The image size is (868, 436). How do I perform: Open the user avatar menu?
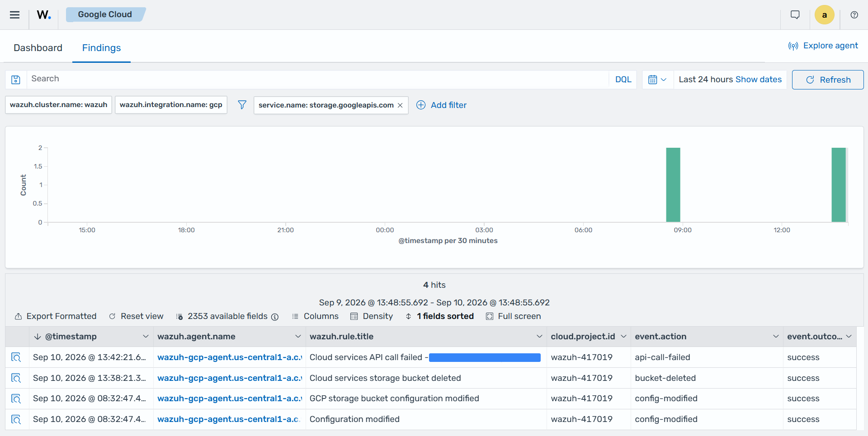825,15
